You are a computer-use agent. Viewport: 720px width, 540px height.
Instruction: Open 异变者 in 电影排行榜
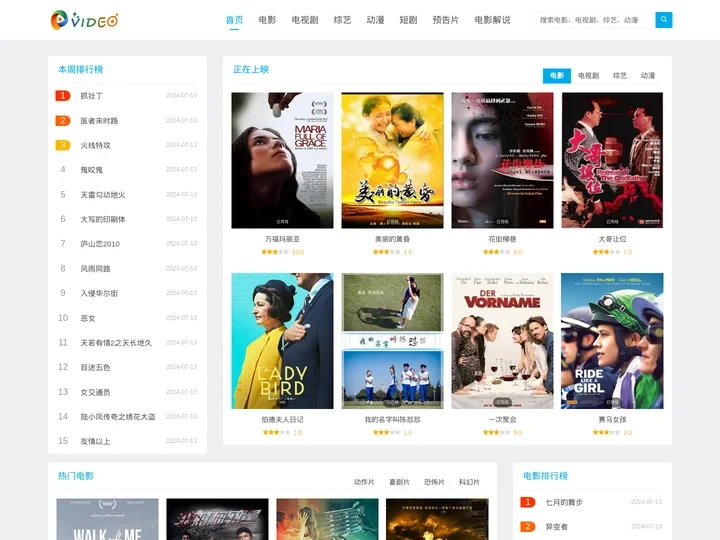tap(557, 527)
